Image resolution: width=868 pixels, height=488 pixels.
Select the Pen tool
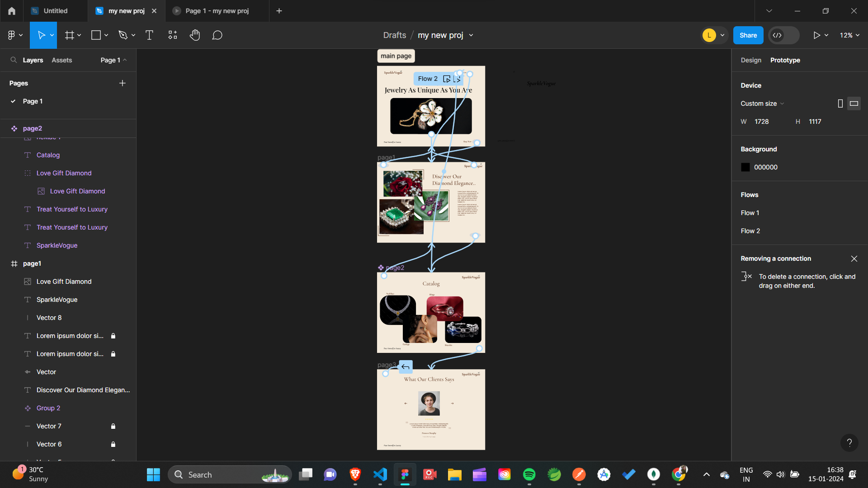pyautogui.click(x=123, y=35)
